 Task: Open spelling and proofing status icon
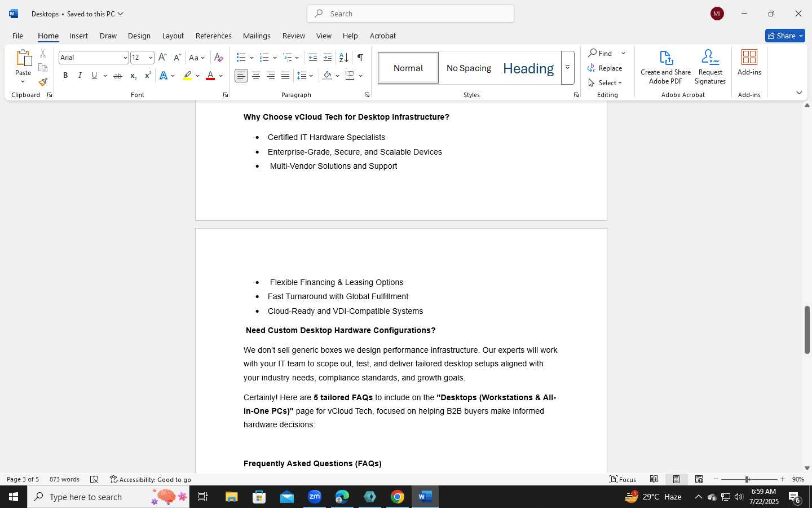(x=94, y=479)
